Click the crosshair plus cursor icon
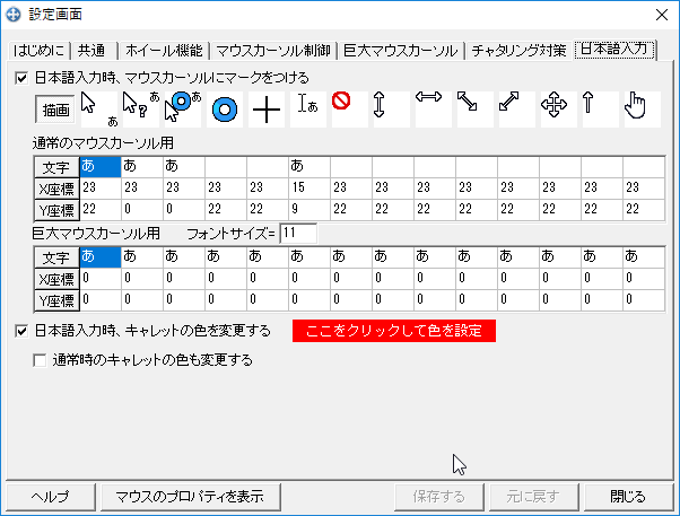The image size is (680, 516). [x=266, y=109]
